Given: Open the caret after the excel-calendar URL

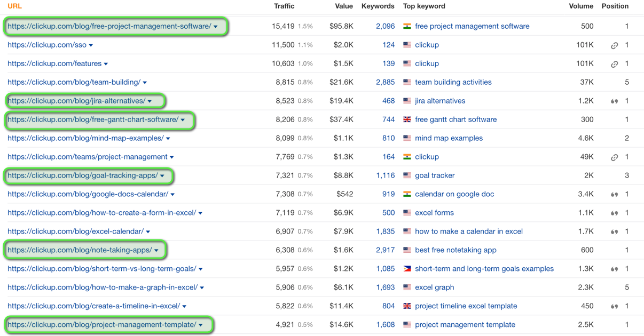Looking at the screenshot, I should (x=148, y=232).
